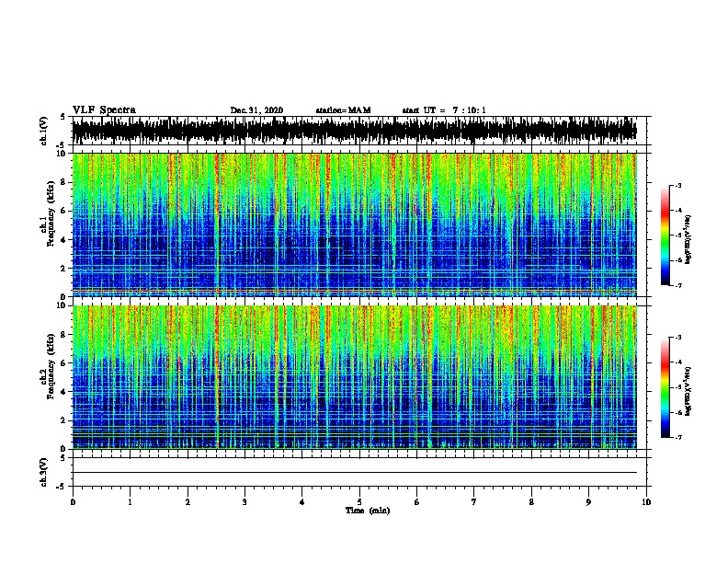Click the ch.2 colorbar log(PSD) unit label
Viewport: 728px width, 563px height.
coord(688,391)
